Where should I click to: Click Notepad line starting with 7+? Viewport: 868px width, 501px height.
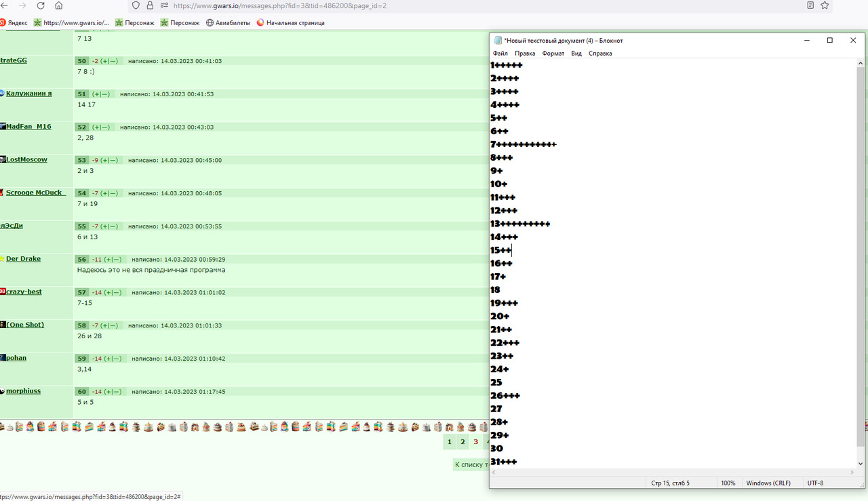click(x=524, y=144)
